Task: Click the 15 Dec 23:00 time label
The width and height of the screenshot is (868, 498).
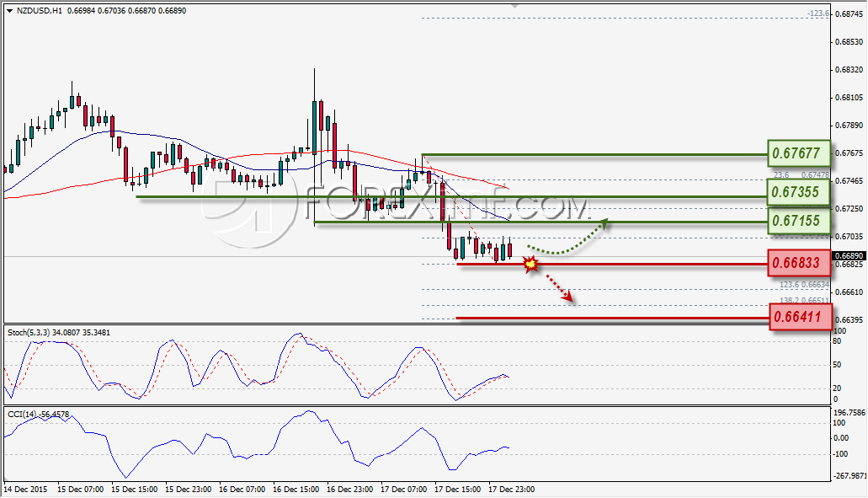Action: click(x=189, y=490)
